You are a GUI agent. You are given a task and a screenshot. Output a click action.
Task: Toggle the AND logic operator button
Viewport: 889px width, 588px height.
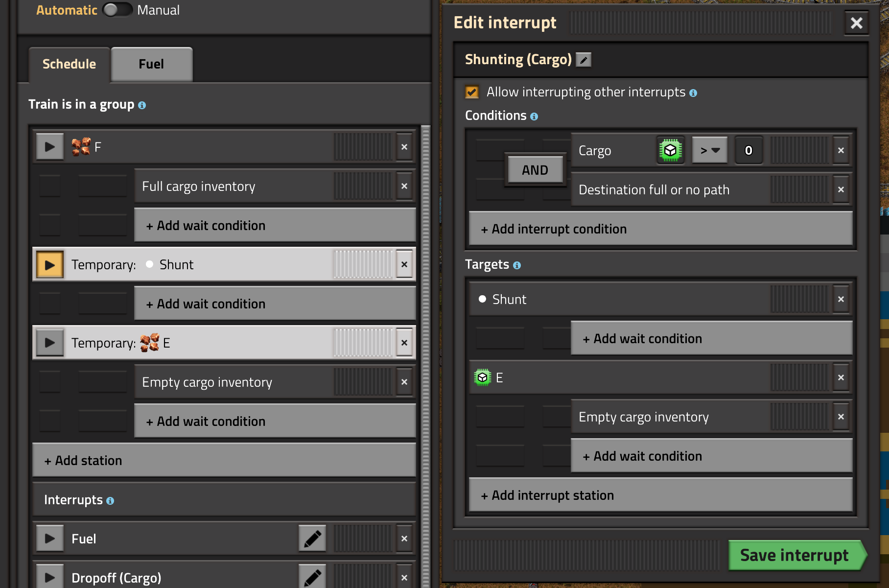(535, 170)
